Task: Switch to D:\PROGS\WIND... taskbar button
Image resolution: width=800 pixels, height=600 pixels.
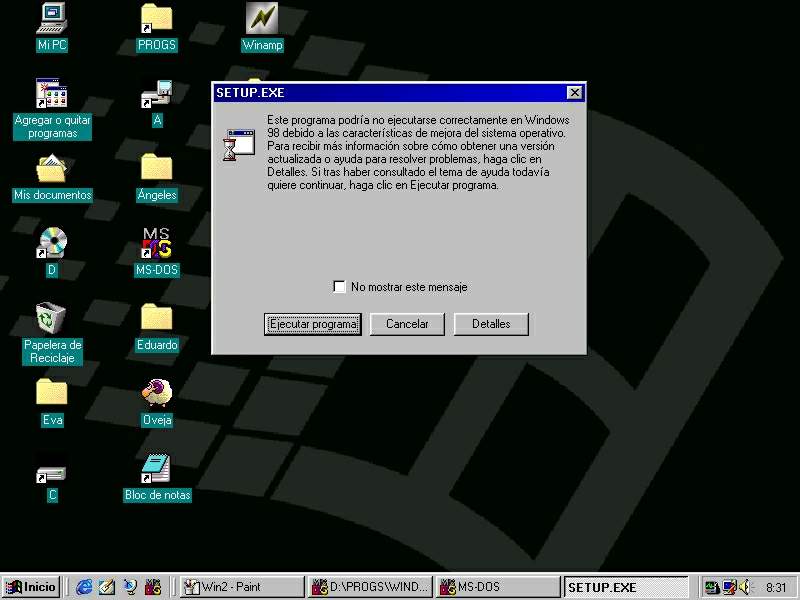Action: click(370, 587)
